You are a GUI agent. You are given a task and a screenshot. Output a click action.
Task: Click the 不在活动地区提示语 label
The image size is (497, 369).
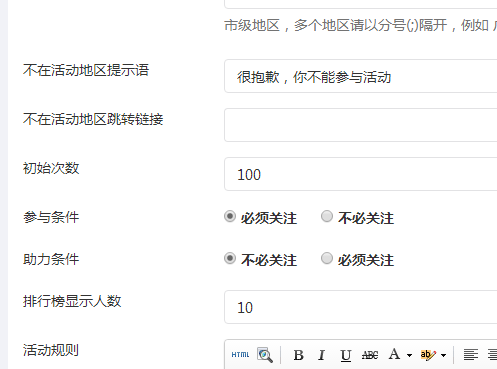point(86,70)
